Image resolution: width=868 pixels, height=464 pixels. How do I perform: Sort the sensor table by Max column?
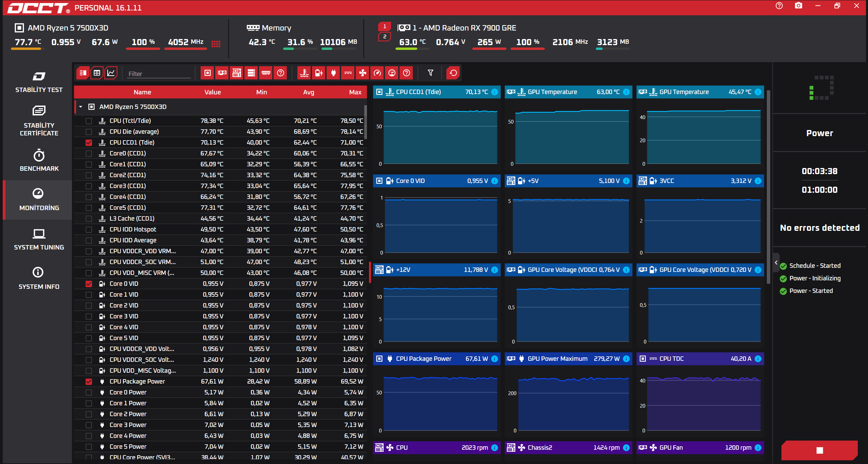[x=355, y=92]
